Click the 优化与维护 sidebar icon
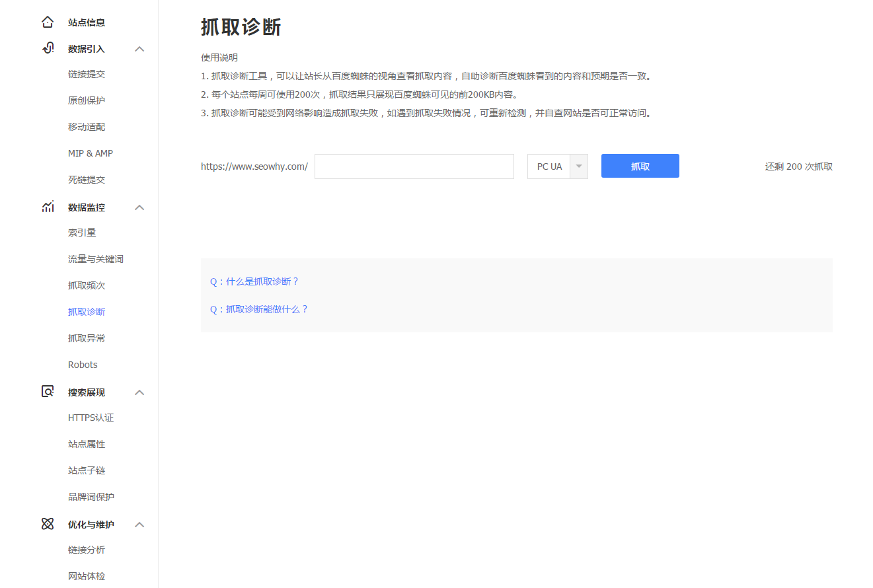This screenshot has height=588, width=873. (47, 523)
